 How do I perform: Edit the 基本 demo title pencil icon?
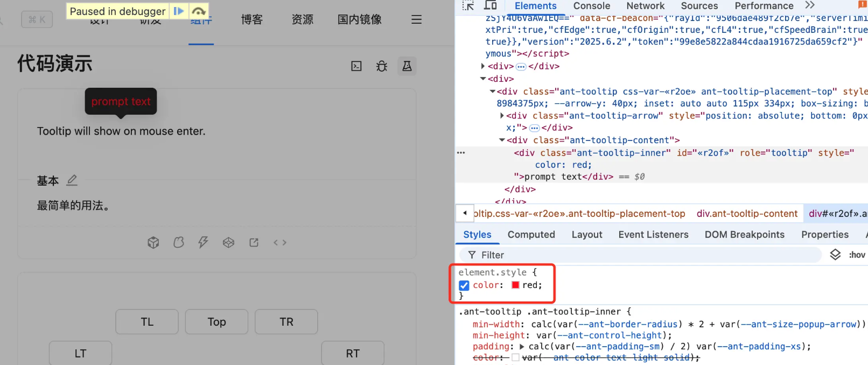point(72,180)
